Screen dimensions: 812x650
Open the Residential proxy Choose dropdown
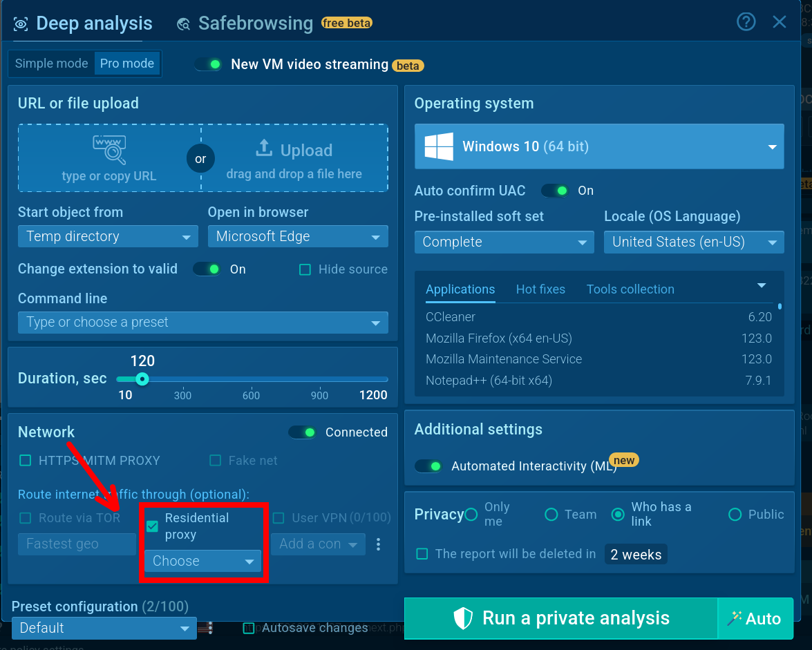click(x=202, y=561)
